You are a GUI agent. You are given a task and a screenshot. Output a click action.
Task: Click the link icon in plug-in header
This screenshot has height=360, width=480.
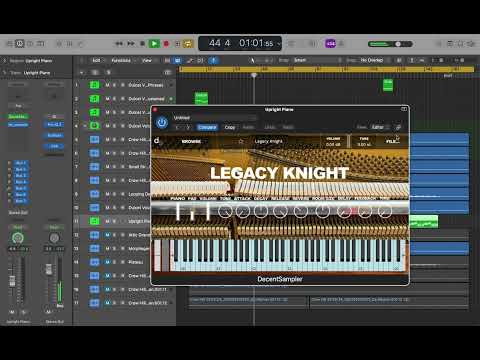[398, 127]
